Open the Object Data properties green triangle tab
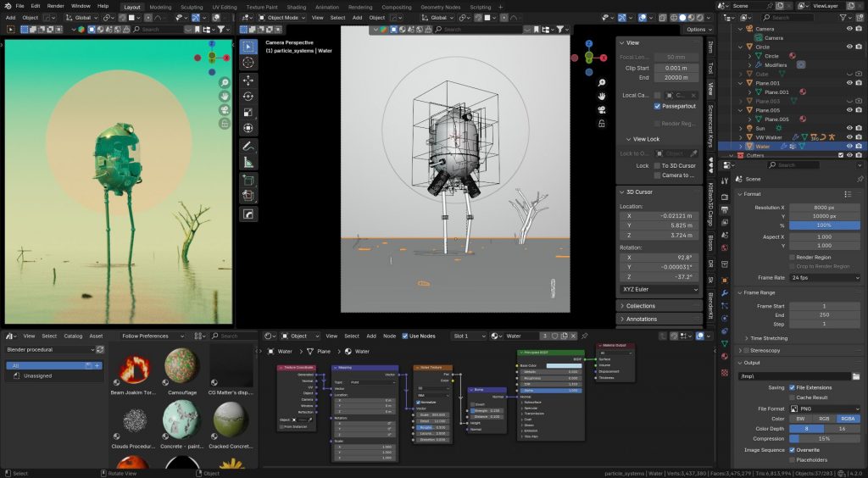868x478 pixels. click(726, 344)
